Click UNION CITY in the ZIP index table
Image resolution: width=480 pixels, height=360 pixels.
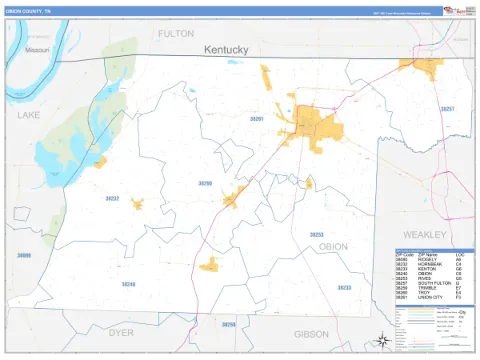[x=430, y=297]
